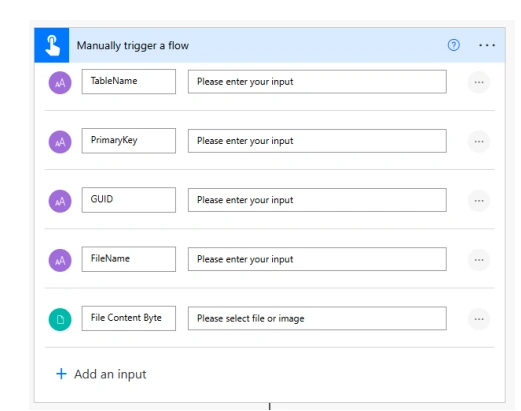Click the text type icon beside FileName

pyautogui.click(x=60, y=260)
